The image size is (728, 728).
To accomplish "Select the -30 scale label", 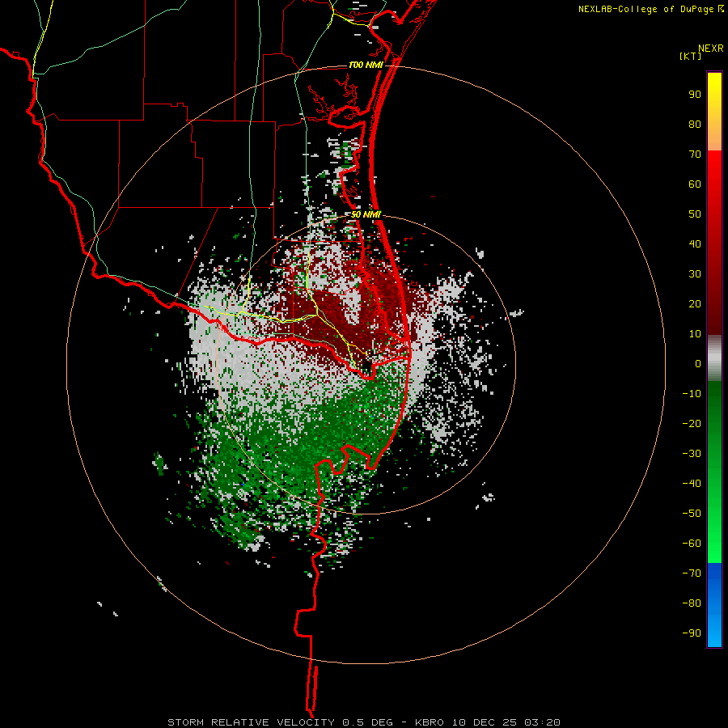I will click(x=692, y=454).
